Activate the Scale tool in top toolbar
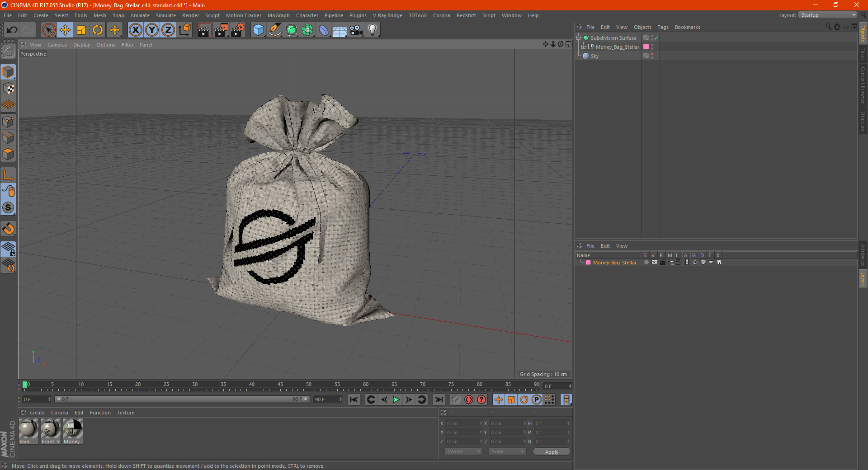The width and height of the screenshot is (868, 470). click(x=81, y=30)
